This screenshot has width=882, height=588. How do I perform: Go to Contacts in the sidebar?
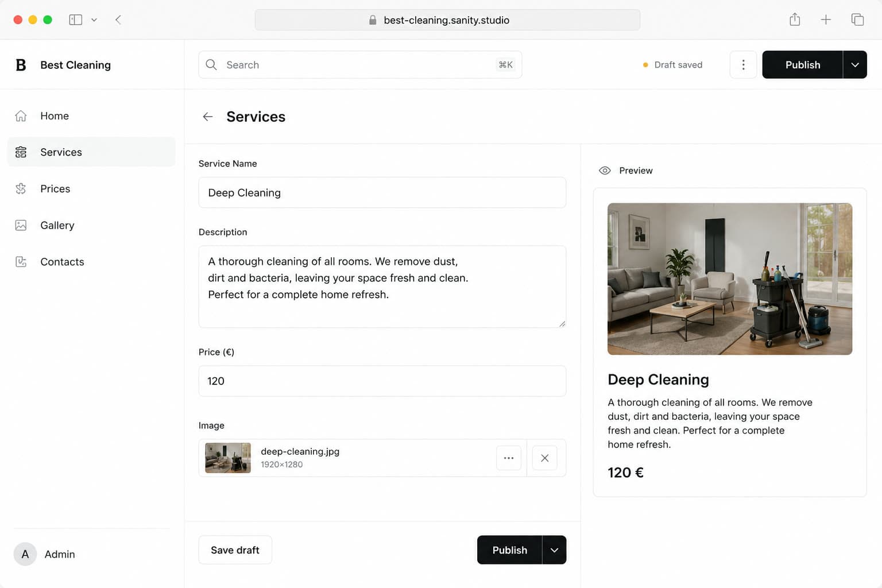[x=91, y=262]
